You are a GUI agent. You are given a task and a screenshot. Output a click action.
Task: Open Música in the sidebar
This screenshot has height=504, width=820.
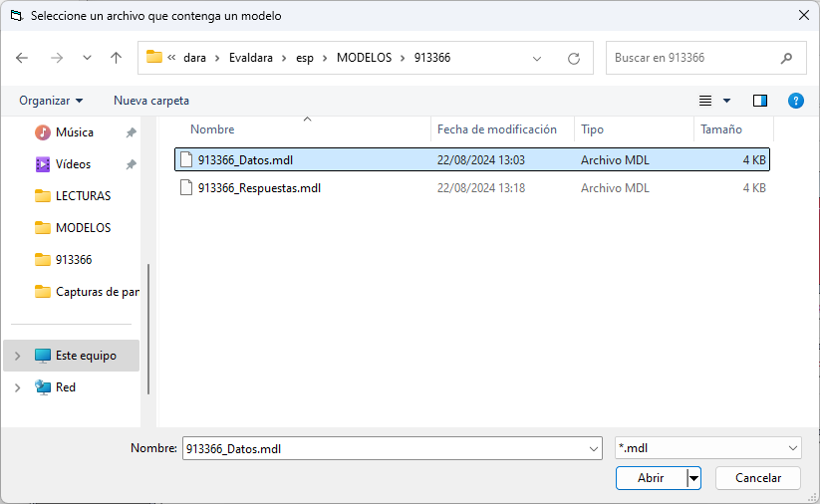[x=75, y=132]
